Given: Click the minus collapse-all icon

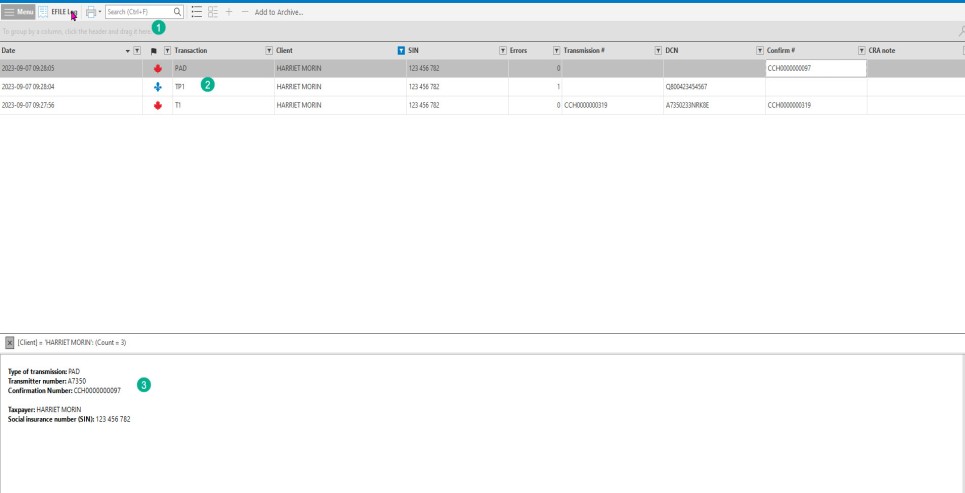Looking at the screenshot, I should point(245,12).
